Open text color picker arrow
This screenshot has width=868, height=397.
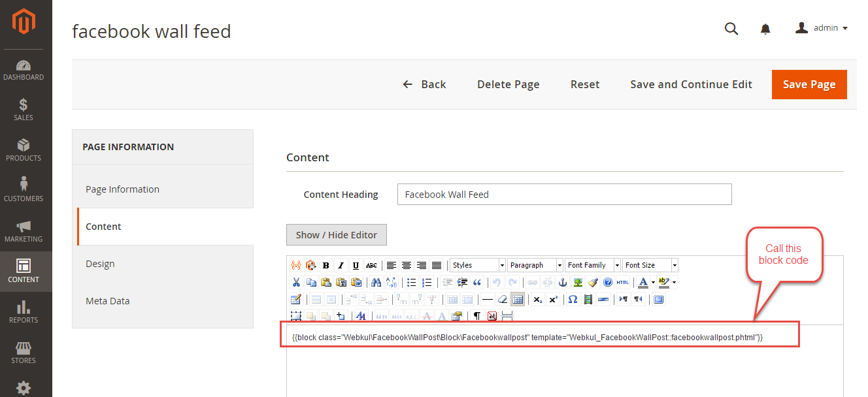pos(653,282)
